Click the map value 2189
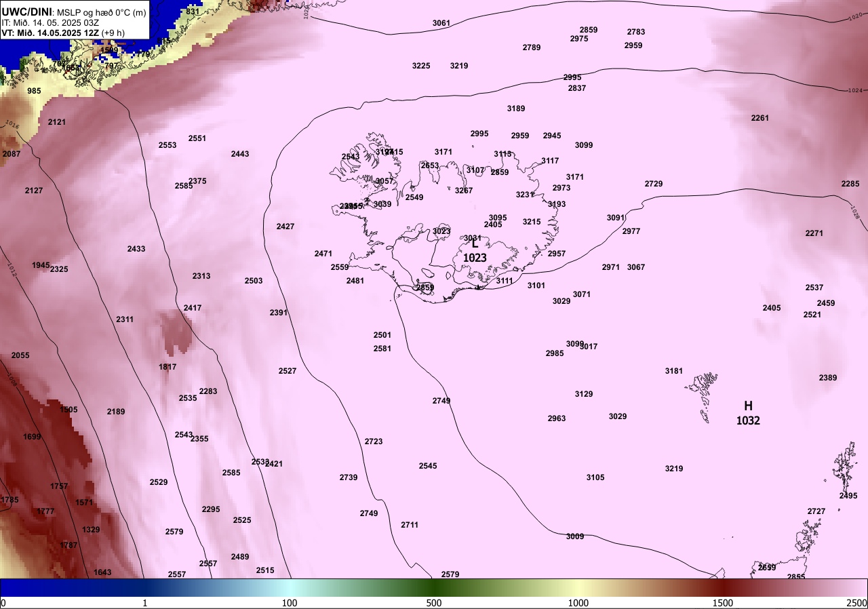The width and height of the screenshot is (868, 609). [116, 412]
